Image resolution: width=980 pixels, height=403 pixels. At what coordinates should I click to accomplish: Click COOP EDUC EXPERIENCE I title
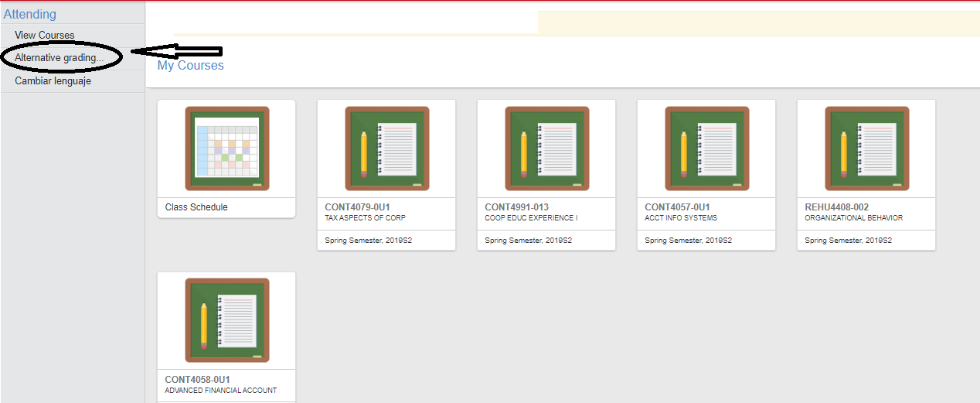[x=531, y=218]
